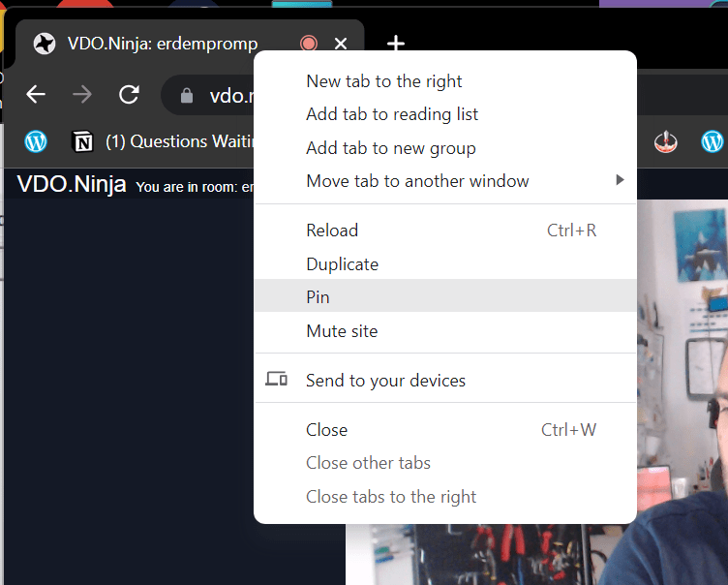Select Mute site option
Screen dimensions: 728x585
pyautogui.click(x=445, y=331)
